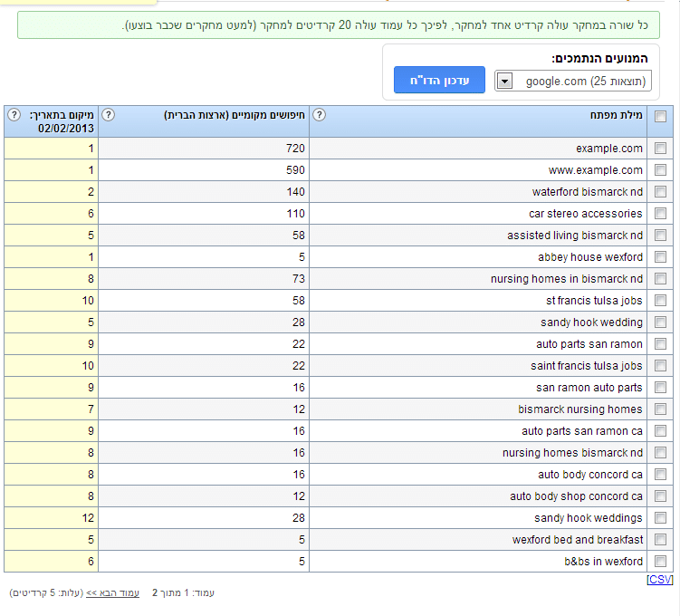The width and height of the screenshot is (680, 616).
Task: Go to next page עמוד הבא link
Action: coord(113,592)
